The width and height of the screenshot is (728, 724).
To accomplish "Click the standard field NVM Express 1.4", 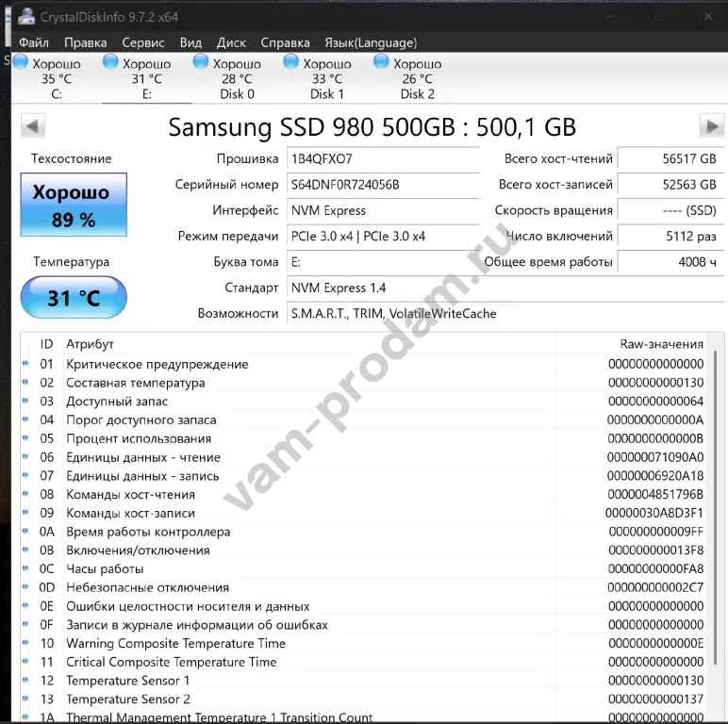I will pyautogui.click(x=505, y=288).
